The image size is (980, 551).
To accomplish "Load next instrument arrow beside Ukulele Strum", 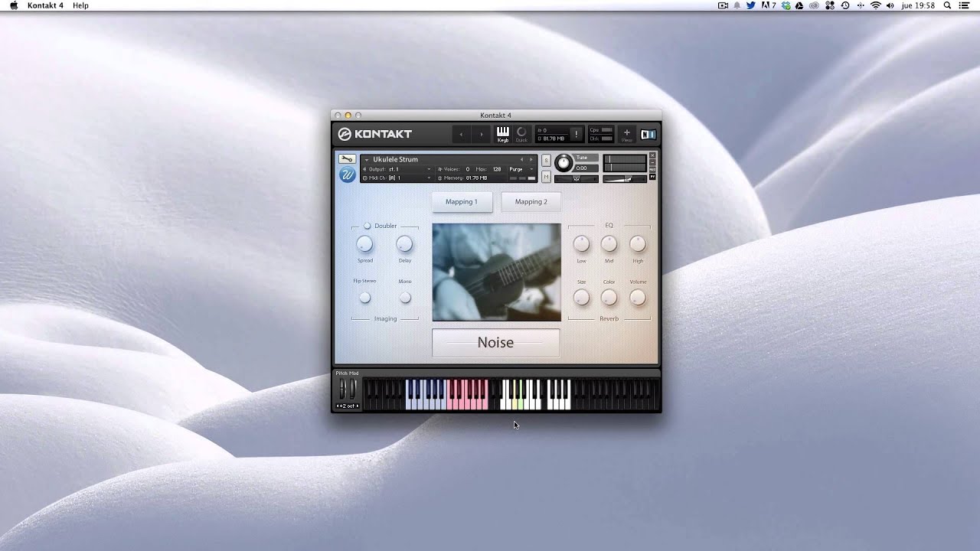I will coord(531,159).
